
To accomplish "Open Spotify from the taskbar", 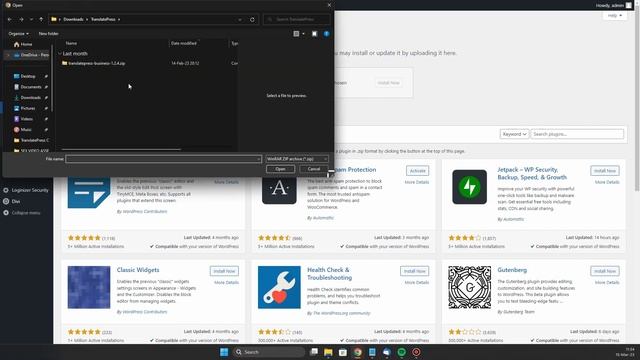I will 402,352.
